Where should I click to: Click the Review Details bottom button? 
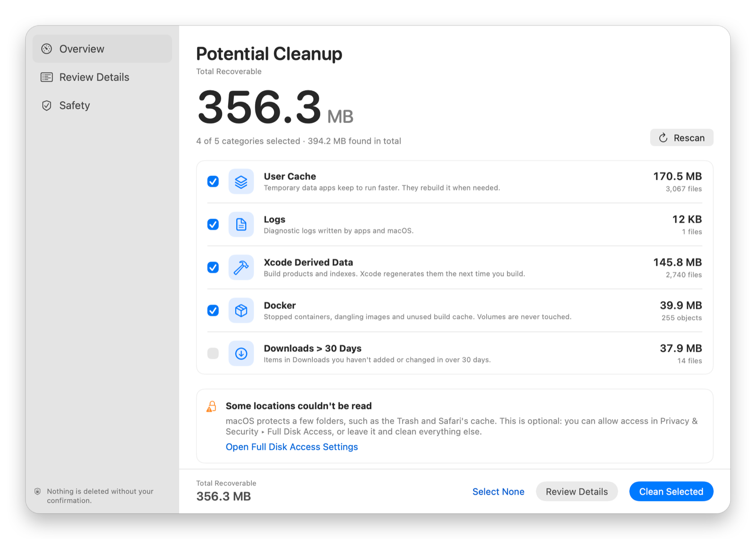[x=576, y=492]
